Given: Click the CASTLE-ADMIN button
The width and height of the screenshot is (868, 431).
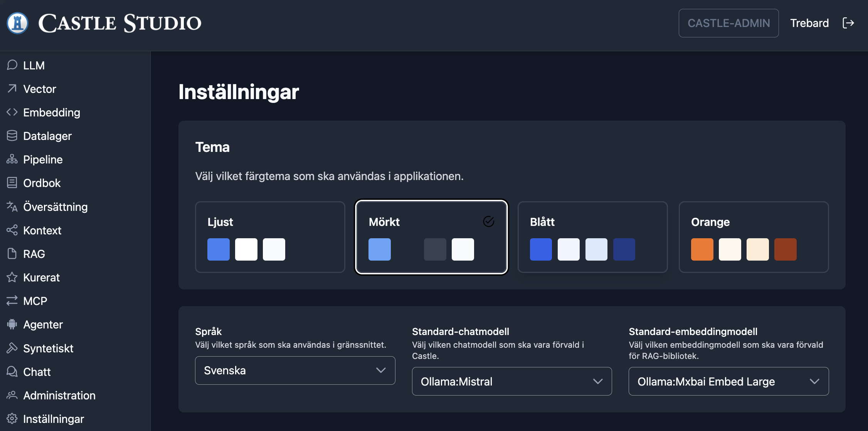Looking at the screenshot, I should click(728, 23).
